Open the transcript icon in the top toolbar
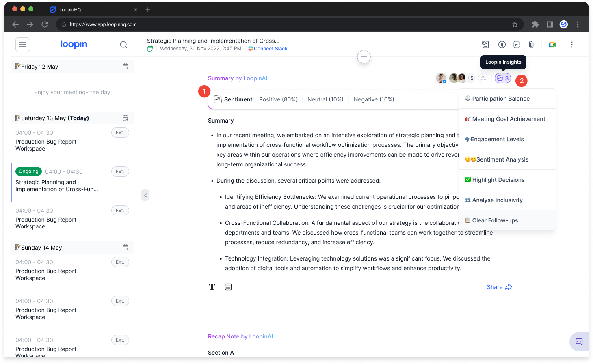This screenshot has height=364, width=593. point(485,45)
